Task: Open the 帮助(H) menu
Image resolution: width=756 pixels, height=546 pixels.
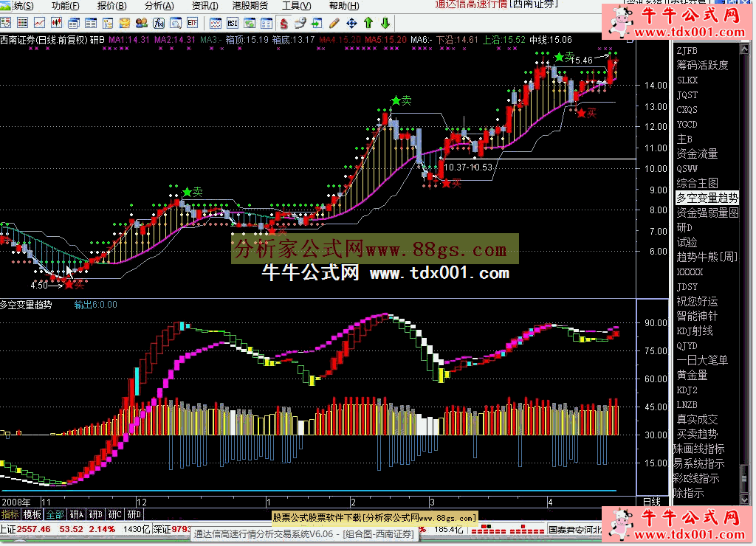Action: pyautogui.click(x=344, y=6)
